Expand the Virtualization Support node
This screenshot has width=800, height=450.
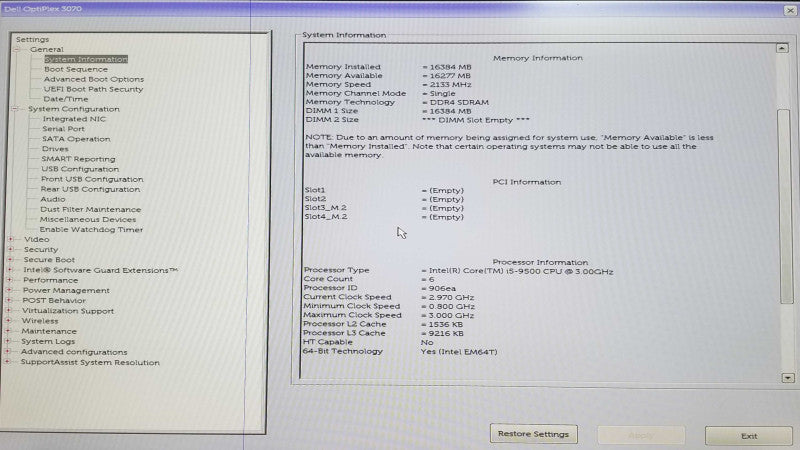click(9, 310)
